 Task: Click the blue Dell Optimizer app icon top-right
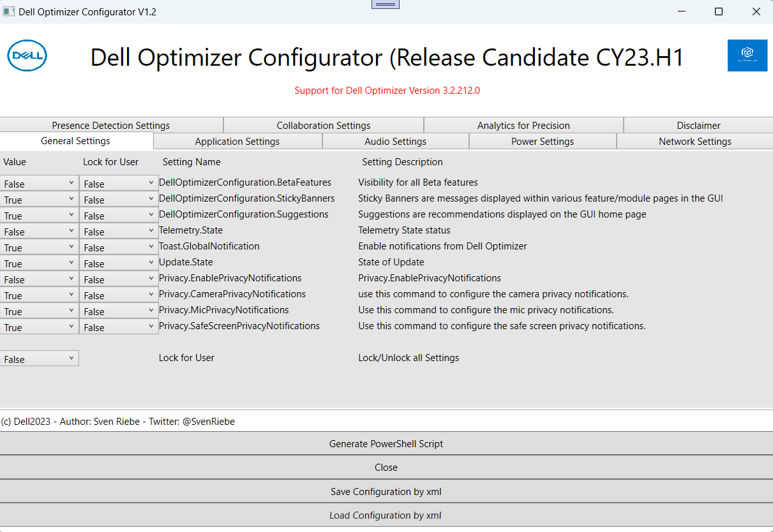point(747,55)
